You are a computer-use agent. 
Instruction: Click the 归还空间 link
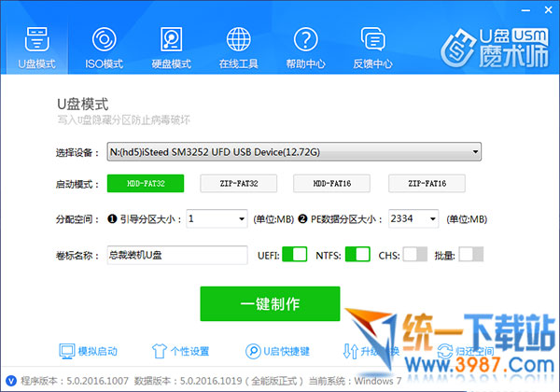[466, 351]
